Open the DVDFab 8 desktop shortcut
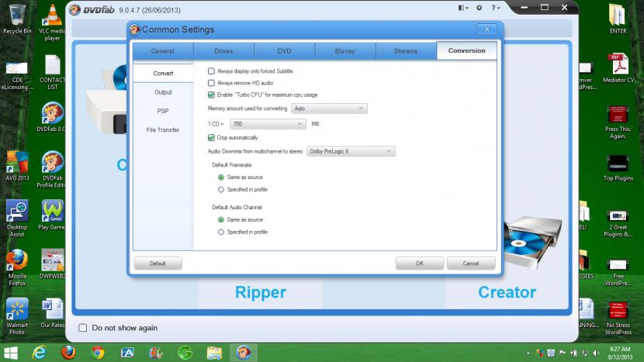The height and width of the screenshot is (362, 644). pos(52,117)
